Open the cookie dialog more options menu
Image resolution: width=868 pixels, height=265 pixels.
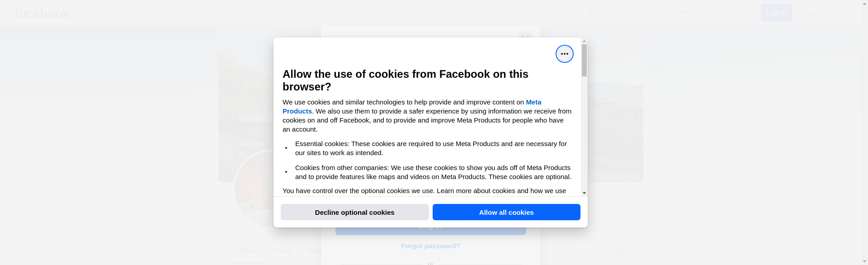[564, 54]
